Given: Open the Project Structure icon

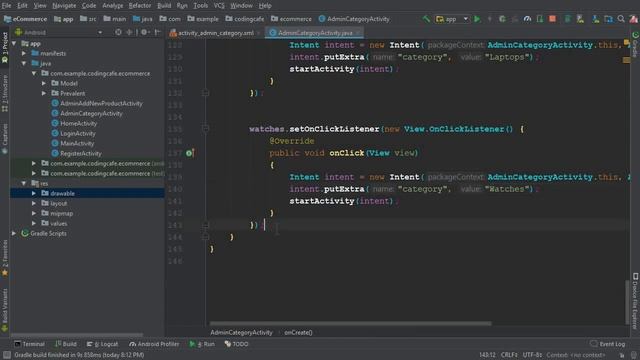Looking at the screenshot, I should [x=608, y=19].
